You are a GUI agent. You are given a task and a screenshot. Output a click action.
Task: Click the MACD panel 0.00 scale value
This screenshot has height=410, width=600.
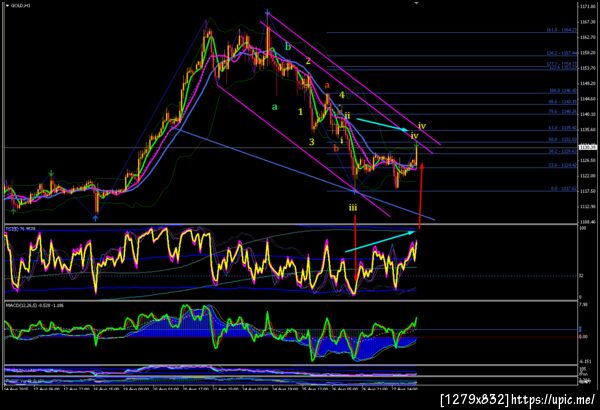[583, 336]
